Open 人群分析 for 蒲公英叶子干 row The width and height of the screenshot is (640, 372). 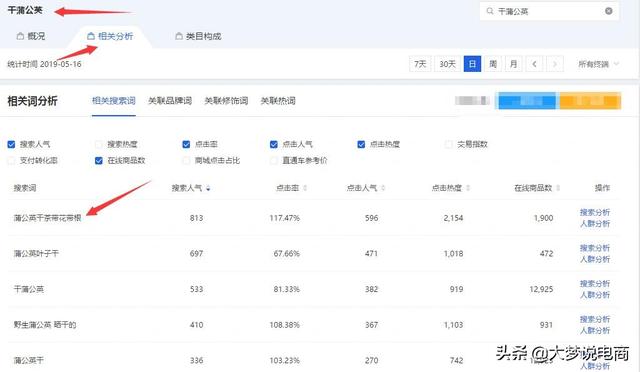(x=595, y=259)
